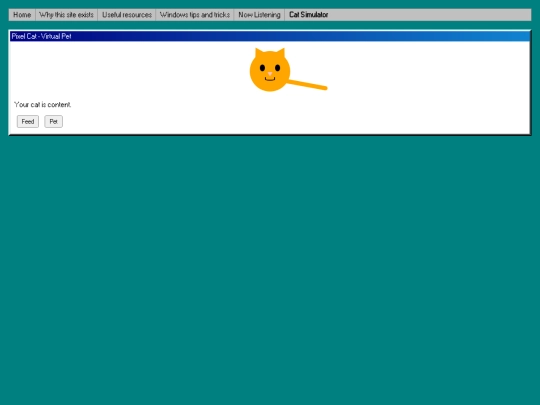540x405 pixels.
Task: Switch to Now Listening tab
Action: pos(259,15)
